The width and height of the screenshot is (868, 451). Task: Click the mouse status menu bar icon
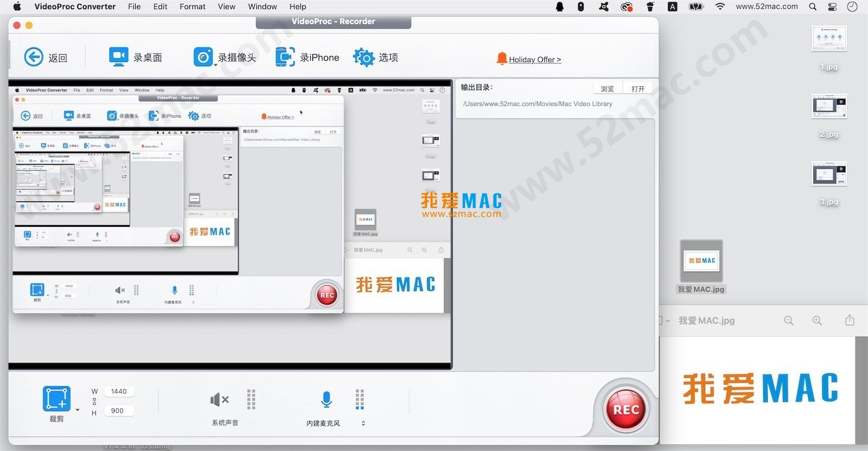(581, 7)
